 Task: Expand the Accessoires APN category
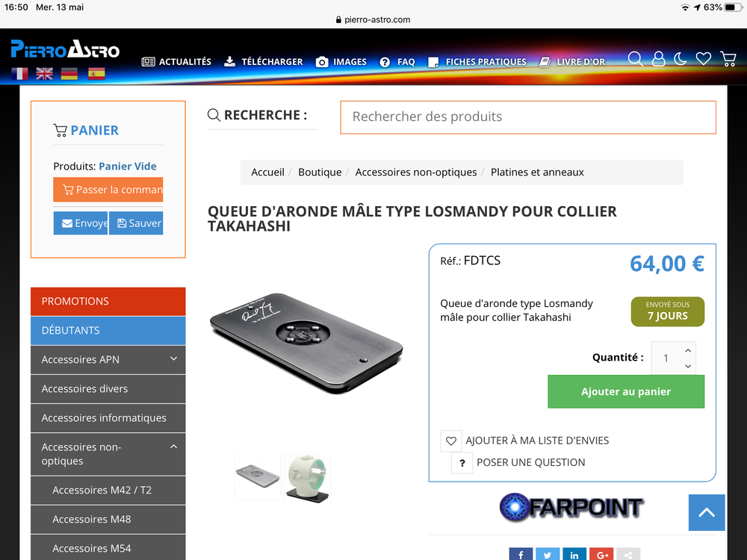174,359
